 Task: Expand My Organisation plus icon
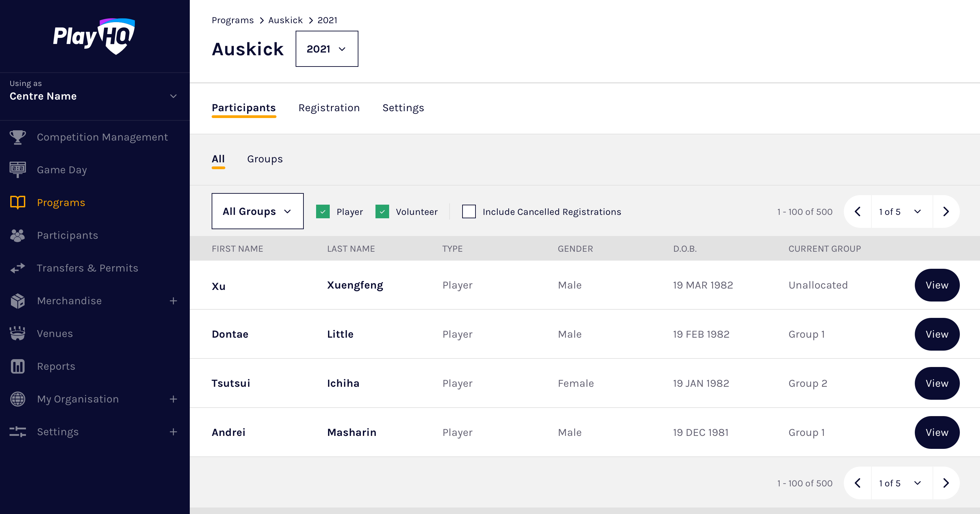173,399
